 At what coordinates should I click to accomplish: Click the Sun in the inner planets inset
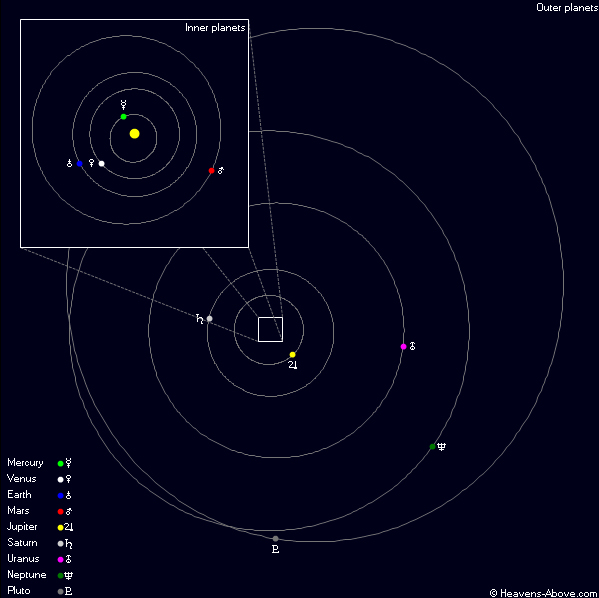[x=134, y=133]
